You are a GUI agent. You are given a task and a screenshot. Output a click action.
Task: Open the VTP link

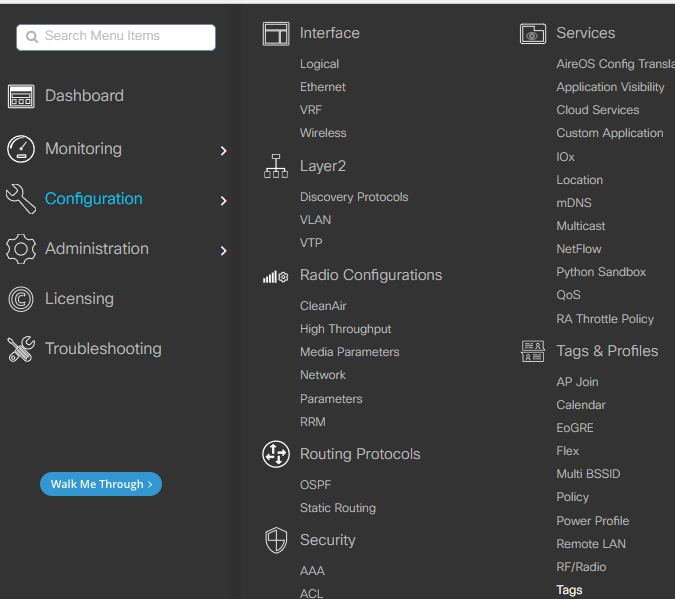click(x=311, y=243)
